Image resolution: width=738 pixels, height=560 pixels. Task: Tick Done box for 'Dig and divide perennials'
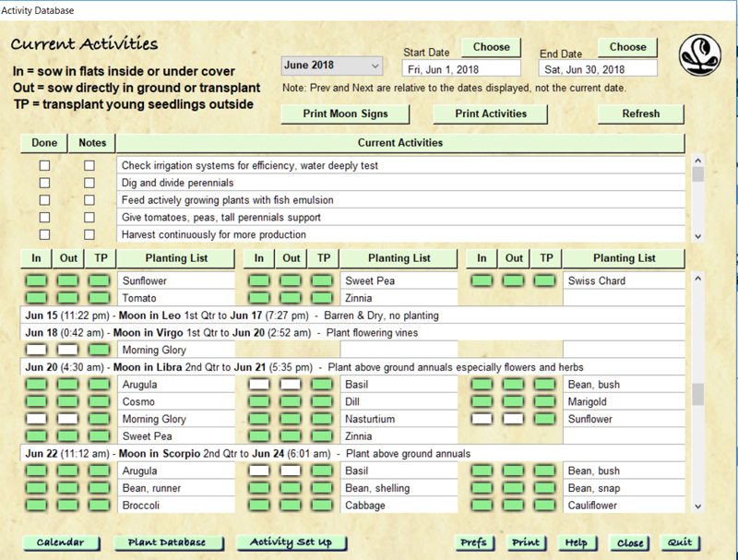pyautogui.click(x=44, y=183)
